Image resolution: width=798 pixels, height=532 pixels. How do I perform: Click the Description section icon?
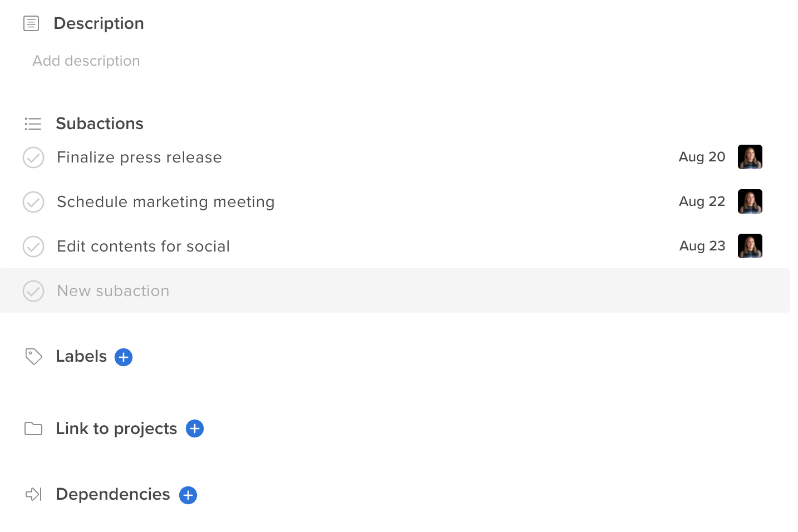pyautogui.click(x=31, y=23)
